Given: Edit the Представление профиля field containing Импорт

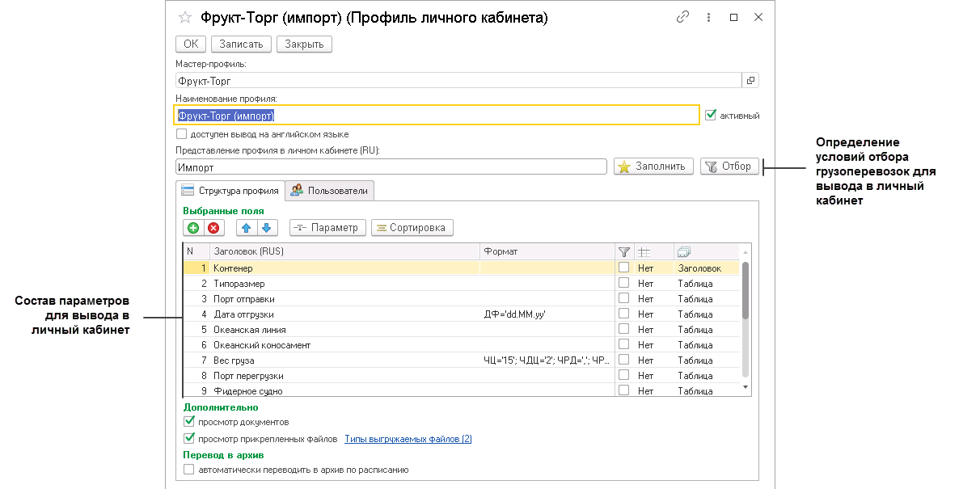Looking at the screenshot, I should (x=391, y=167).
